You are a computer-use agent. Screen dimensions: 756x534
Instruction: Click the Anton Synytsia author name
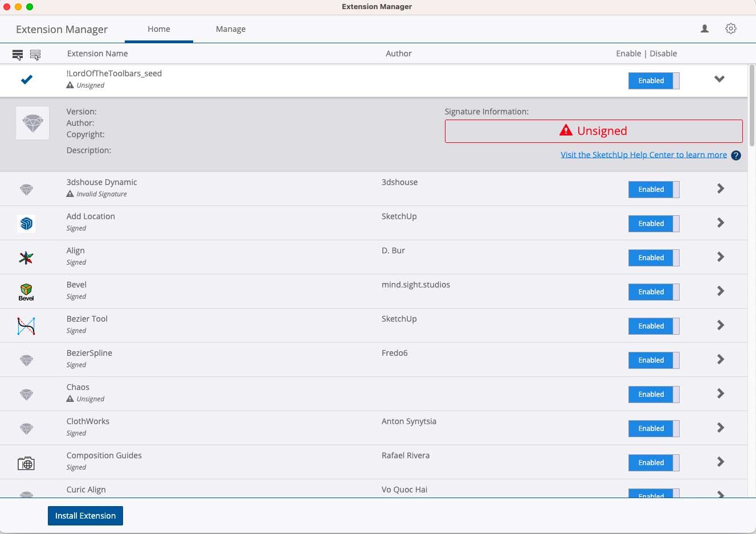coord(409,421)
